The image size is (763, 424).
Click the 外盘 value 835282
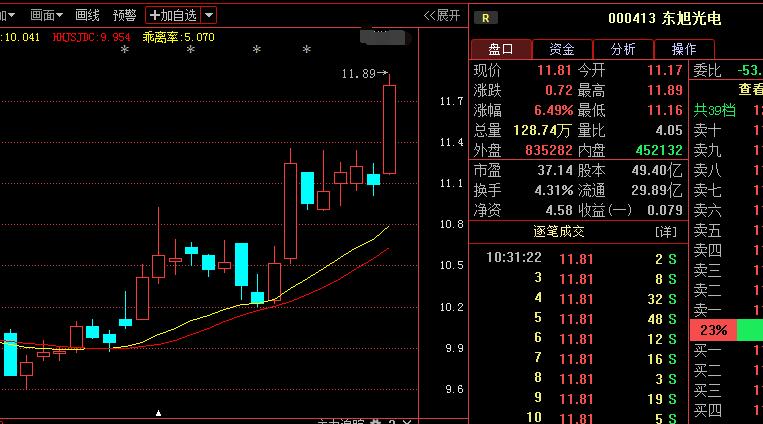[x=548, y=150]
